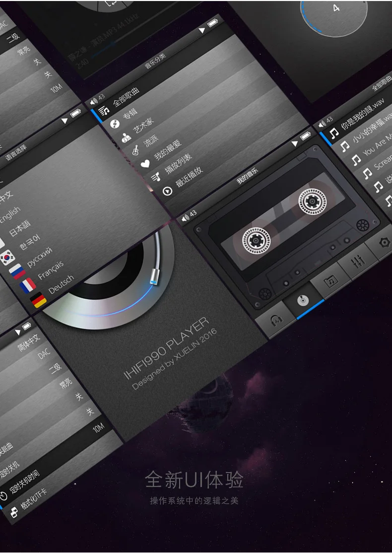Click the right cassette reel

(312, 202)
